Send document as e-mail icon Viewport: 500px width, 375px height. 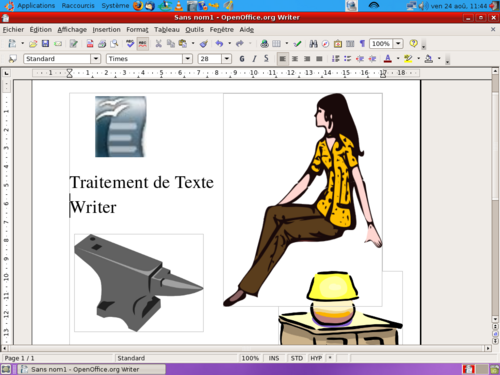(x=58, y=44)
